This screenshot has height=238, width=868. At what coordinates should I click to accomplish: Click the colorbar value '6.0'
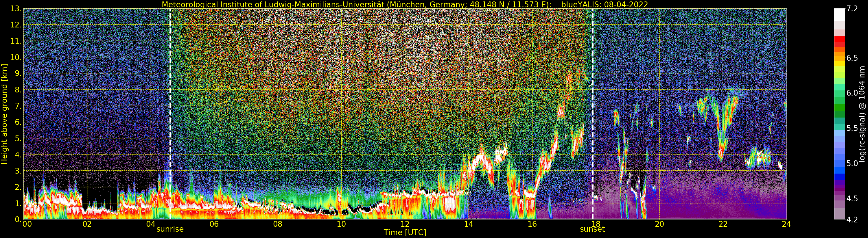pyautogui.click(x=852, y=93)
